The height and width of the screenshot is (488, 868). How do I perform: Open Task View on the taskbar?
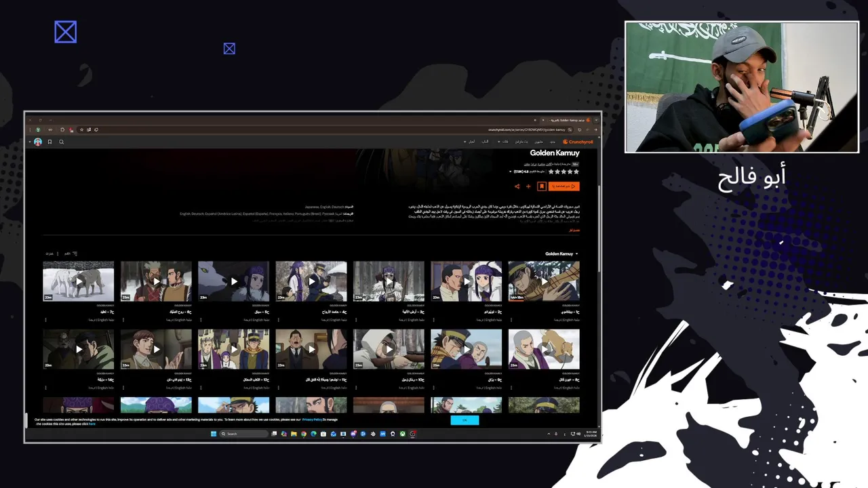point(274,434)
